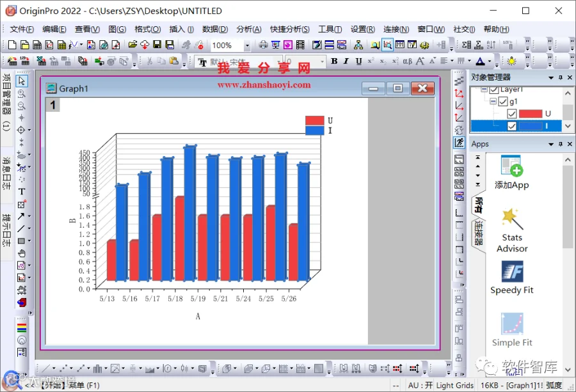This screenshot has height=392, width=576.
Task: Open the Object Manager panel menu arrow
Action: pyautogui.click(x=551, y=77)
